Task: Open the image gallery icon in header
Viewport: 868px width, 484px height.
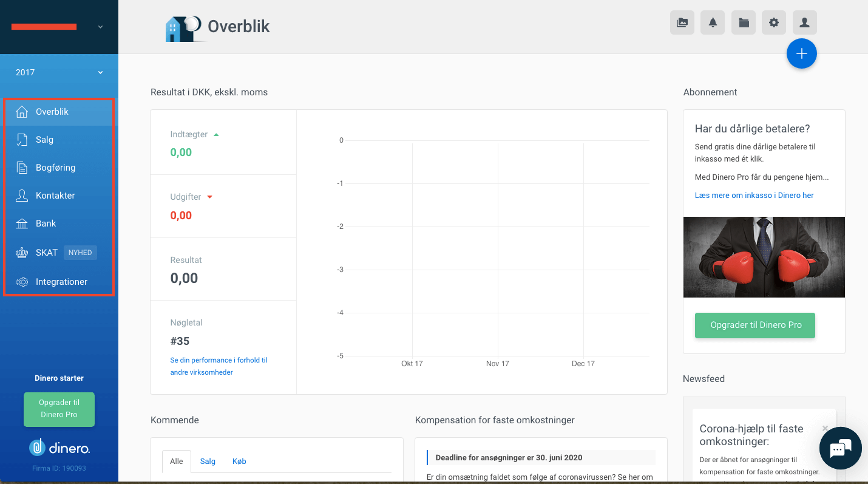Action: [x=682, y=22]
